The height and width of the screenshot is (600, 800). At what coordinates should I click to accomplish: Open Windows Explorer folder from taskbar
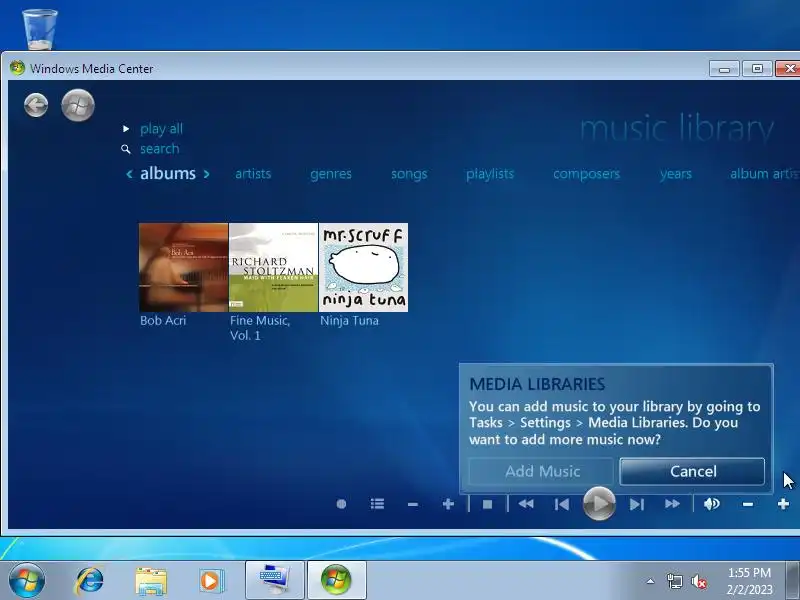coord(151,581)
